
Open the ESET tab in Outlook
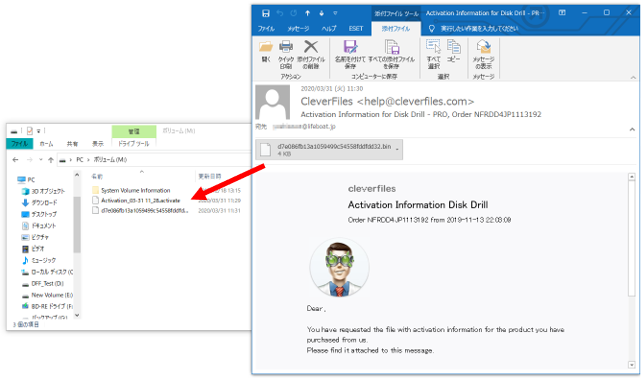[356, 28]
